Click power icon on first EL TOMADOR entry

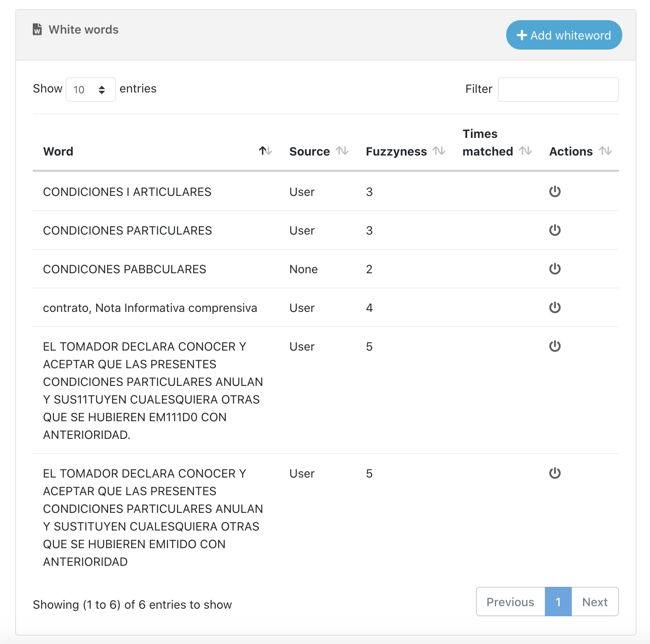pos(555,346)
